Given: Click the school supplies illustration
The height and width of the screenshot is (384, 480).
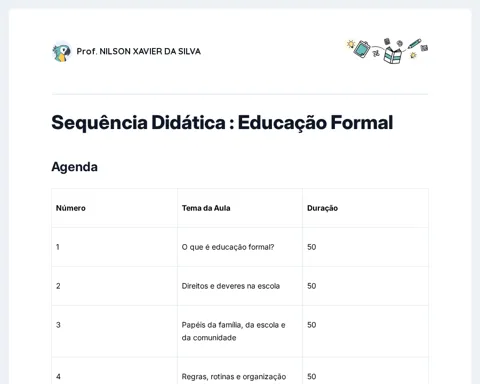Looking at the screenshot, I should pos(387,51).
